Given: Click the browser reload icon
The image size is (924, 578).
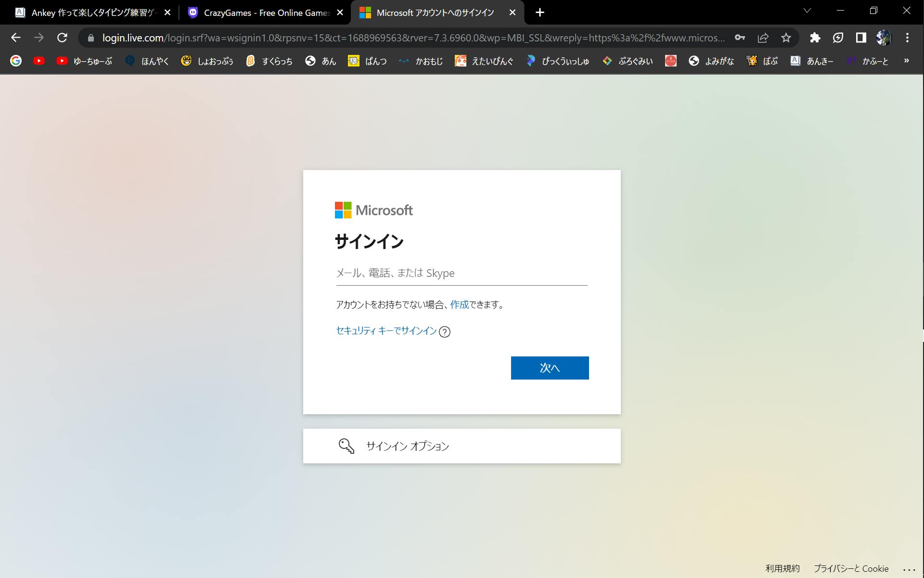Looking at the screenshot, I should (62, 38).
